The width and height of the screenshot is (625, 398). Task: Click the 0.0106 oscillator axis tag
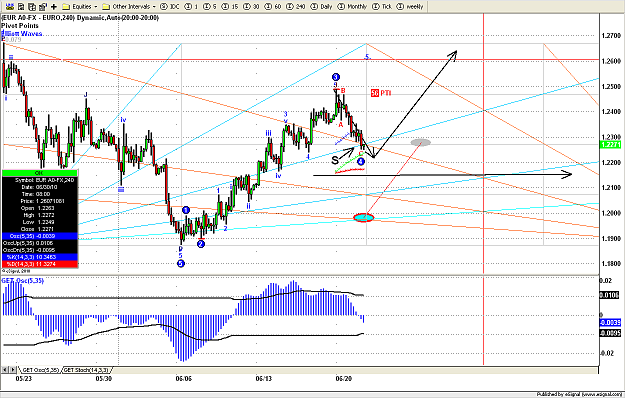(x=609, y=295)
